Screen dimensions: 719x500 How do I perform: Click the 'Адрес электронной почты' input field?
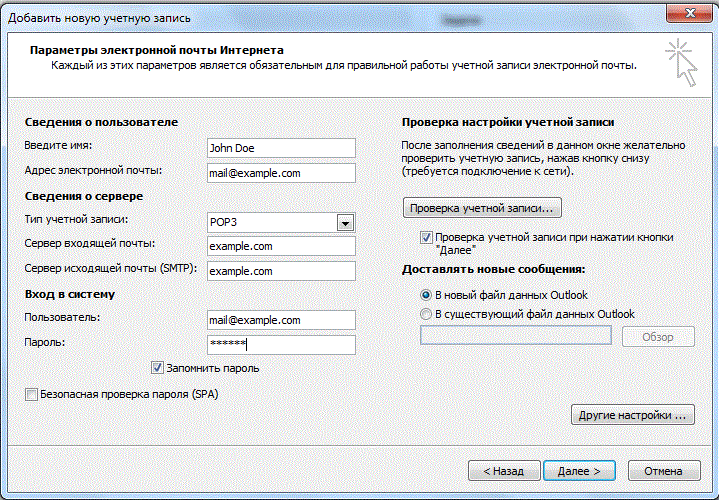coord(280,173)
